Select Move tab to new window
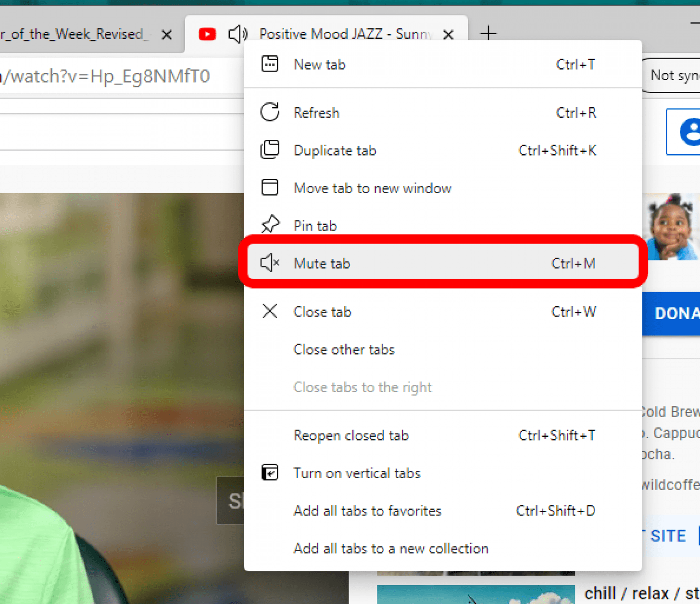Screen dimensions: 700x604 (x=372, y=188)
